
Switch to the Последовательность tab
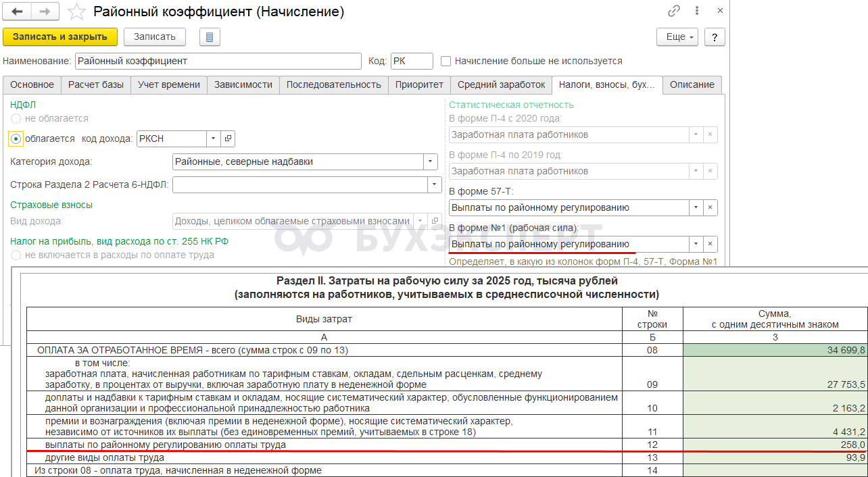pyautogui.click(x=334, y=84)
